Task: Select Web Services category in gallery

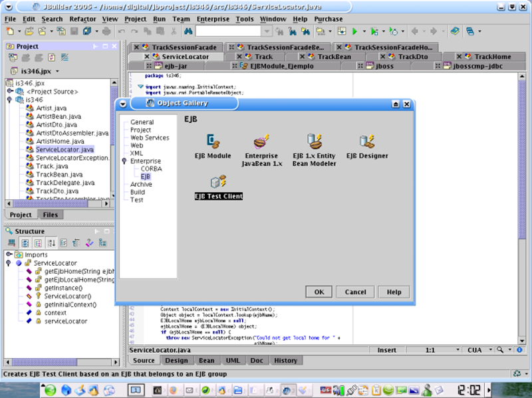Action: click(150, 138)
